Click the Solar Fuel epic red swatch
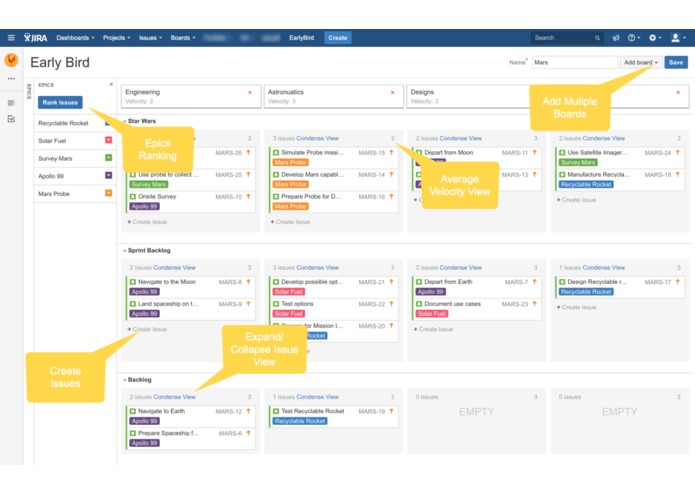Image resolution: width=695 pixels, height=494 pixels. (x=109, y=140)
